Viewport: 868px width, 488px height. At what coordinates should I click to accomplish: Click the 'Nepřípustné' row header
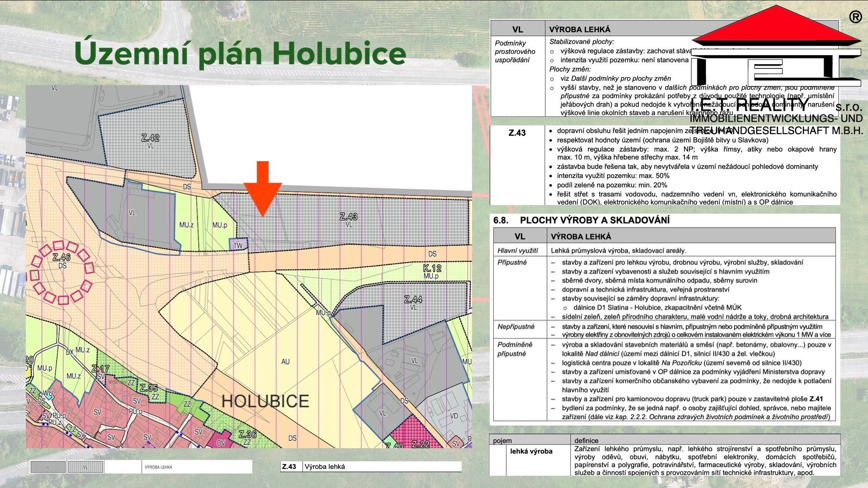[x=516, y=327]
